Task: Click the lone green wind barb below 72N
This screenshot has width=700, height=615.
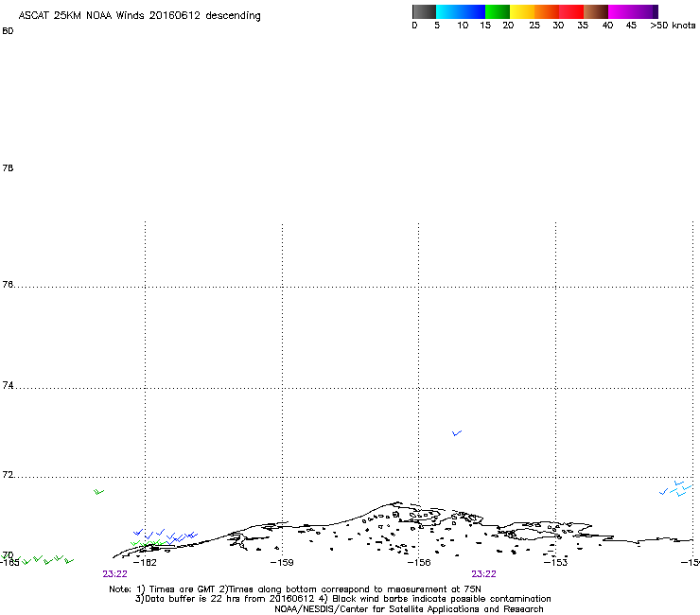Action: [x=98, y=492]
